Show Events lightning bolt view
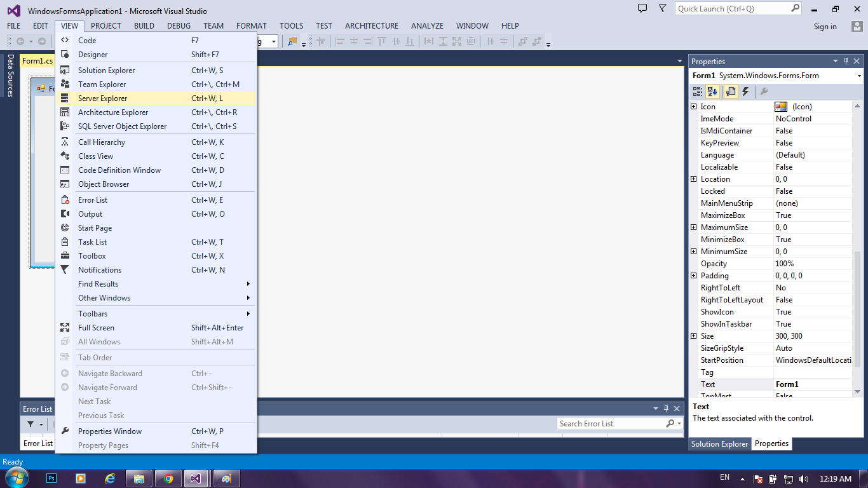868x488 pixels. [745, 92]
